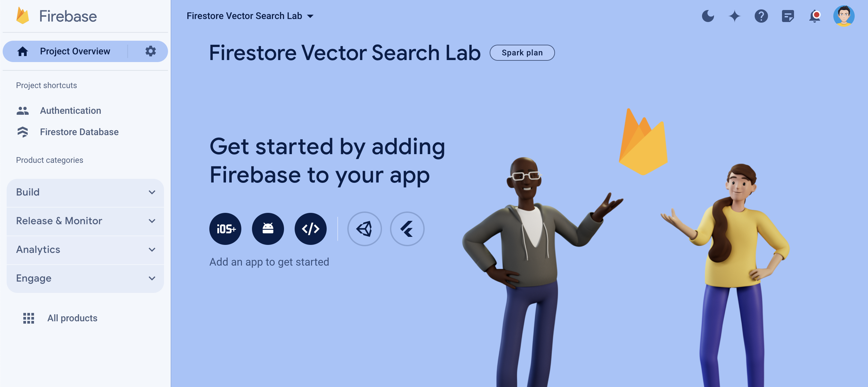
Task: Open the project selector dropdown
Action: 311,16
